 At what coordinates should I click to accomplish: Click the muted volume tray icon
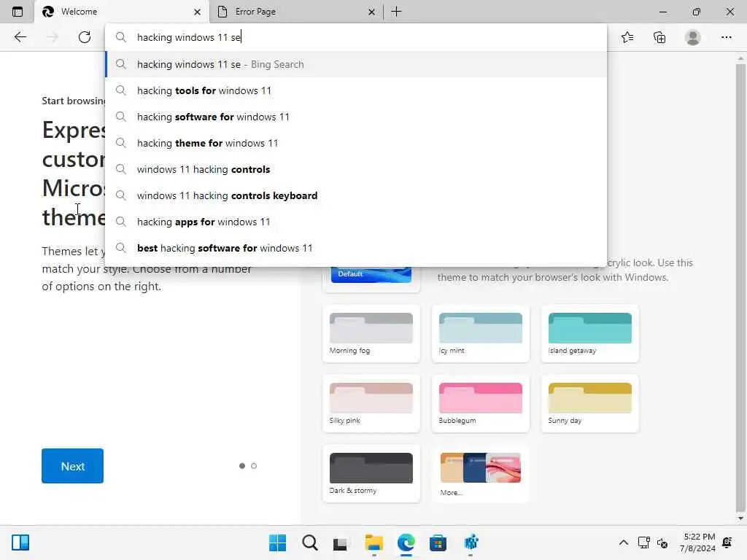(662, 542)
